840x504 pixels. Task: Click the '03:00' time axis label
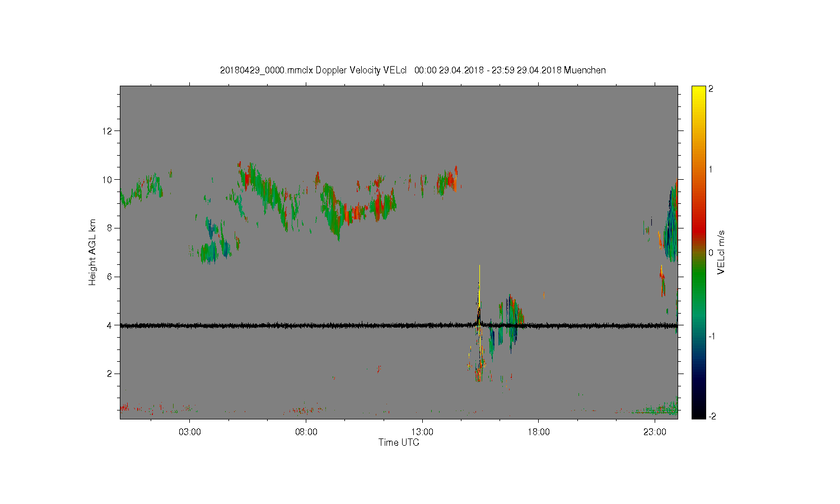pos(190,432)
